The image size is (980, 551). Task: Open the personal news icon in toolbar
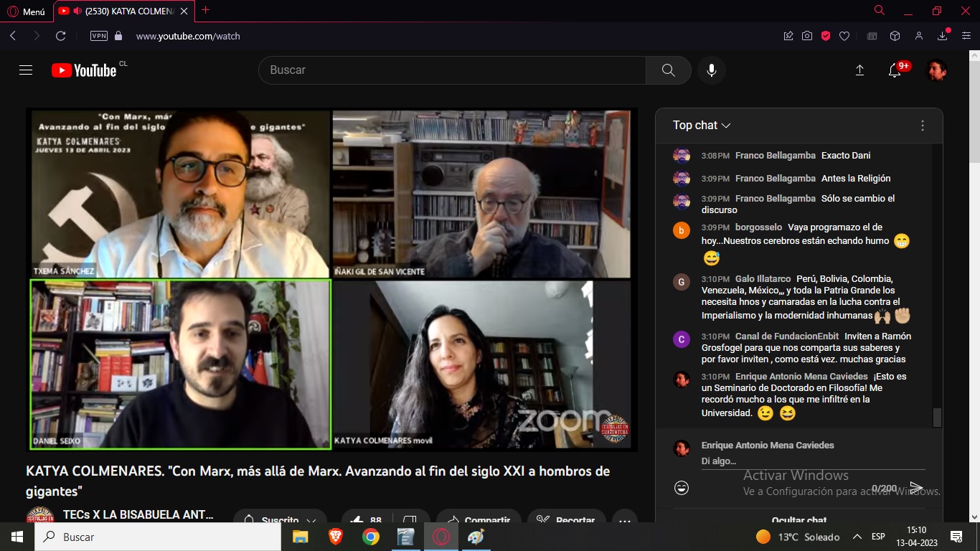click(872, 36)
